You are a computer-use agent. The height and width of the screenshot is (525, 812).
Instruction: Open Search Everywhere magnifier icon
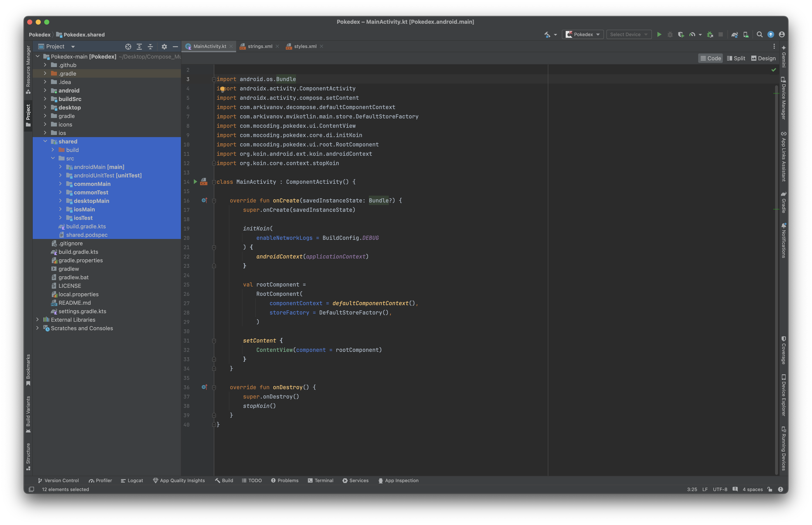pyautogui.click(x=760, y=34)
